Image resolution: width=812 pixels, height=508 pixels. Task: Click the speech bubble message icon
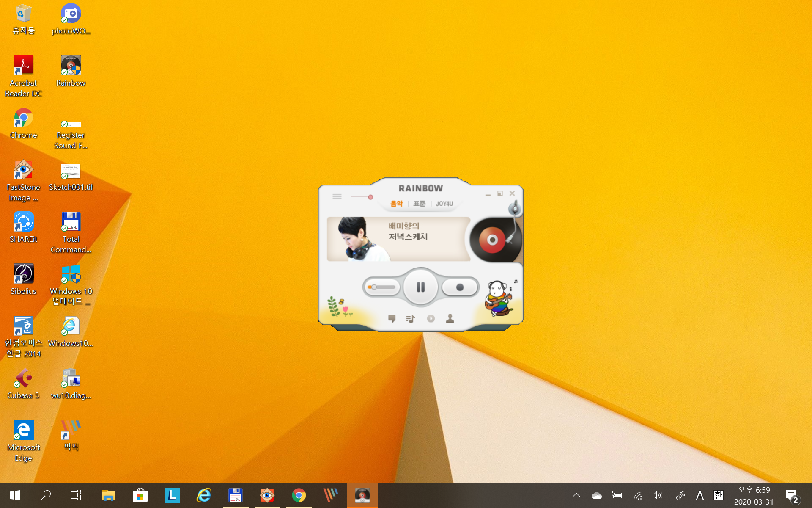tap(392, 318)
